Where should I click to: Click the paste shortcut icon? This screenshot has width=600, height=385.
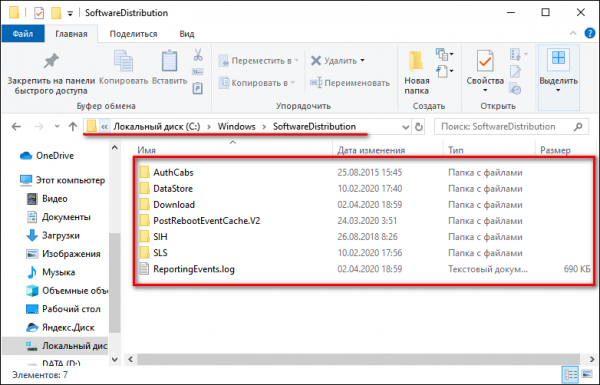197,88
